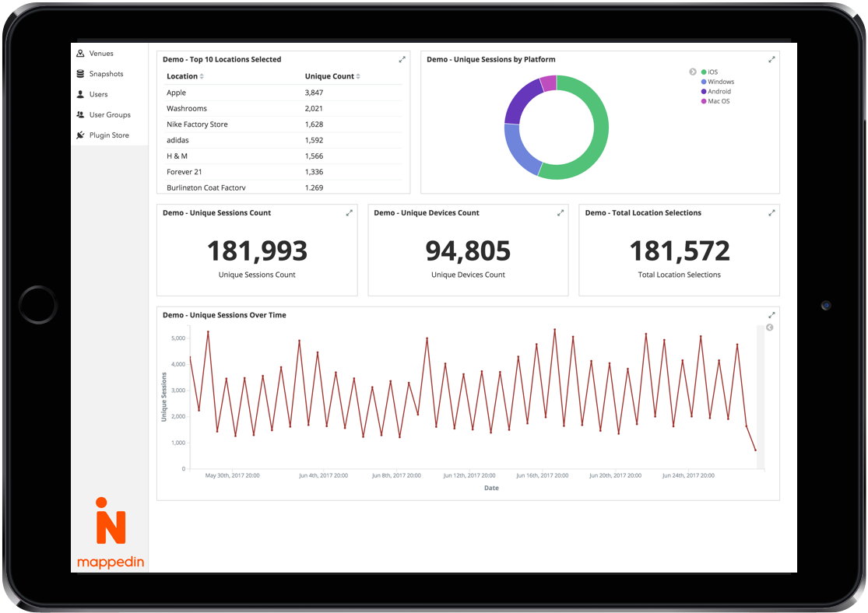Expand Unique Sessions Over Time panel
Image resolution: width=868 pixels, height=613 pixels.
coord(771,315)
